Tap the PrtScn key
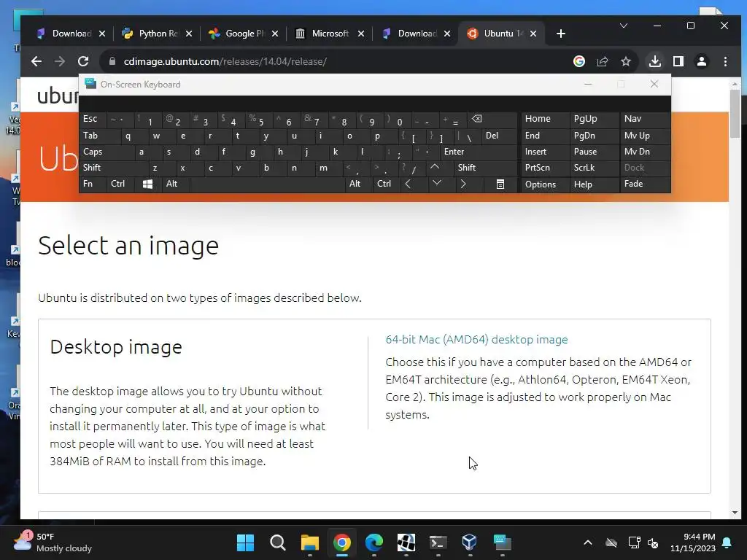This screenshot has height=560, width=747. pyautogui.click(x=545, y=168)
